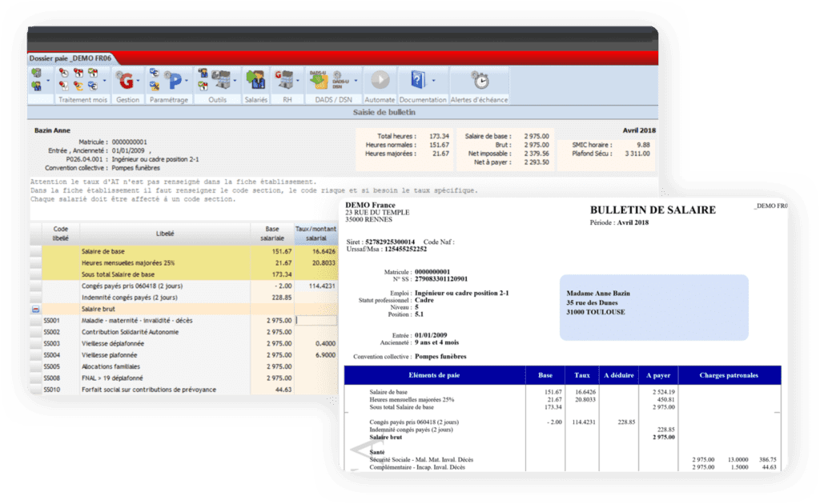Click the Automate play icon
The height and width of the screenshot is (504, 820).
pyautogui.click(x=380, y=80)
